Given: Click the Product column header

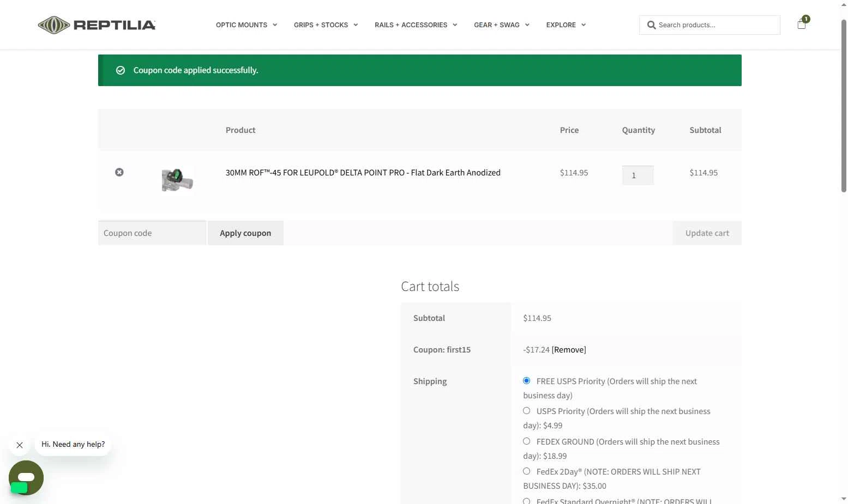Looking at the screenshot, I should [240, 130].
